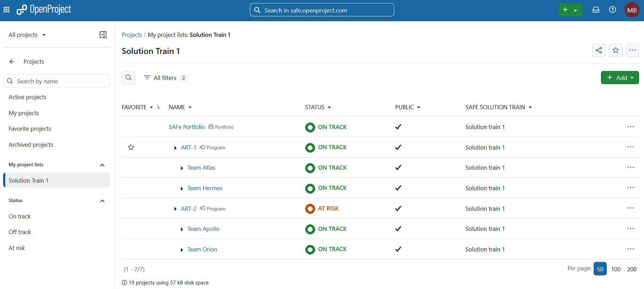
Task: Filter by At risk status
Action: point(17,248)
